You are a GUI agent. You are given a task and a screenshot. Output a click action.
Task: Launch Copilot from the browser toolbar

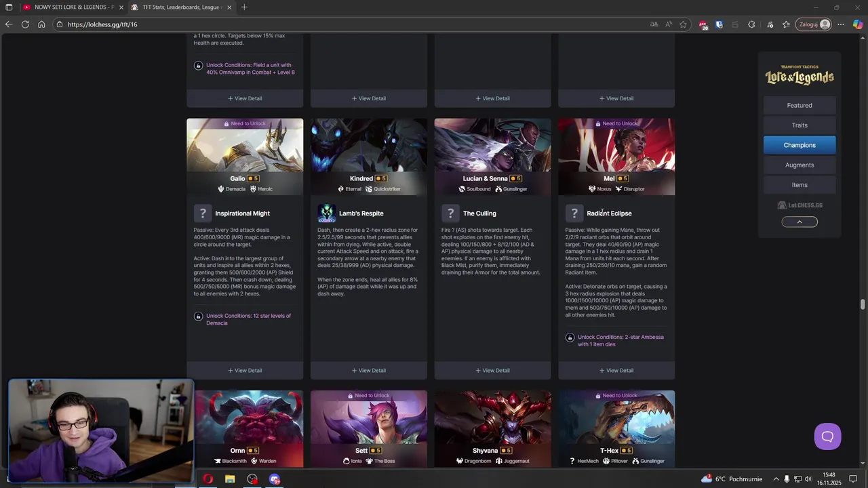point(858,24)
